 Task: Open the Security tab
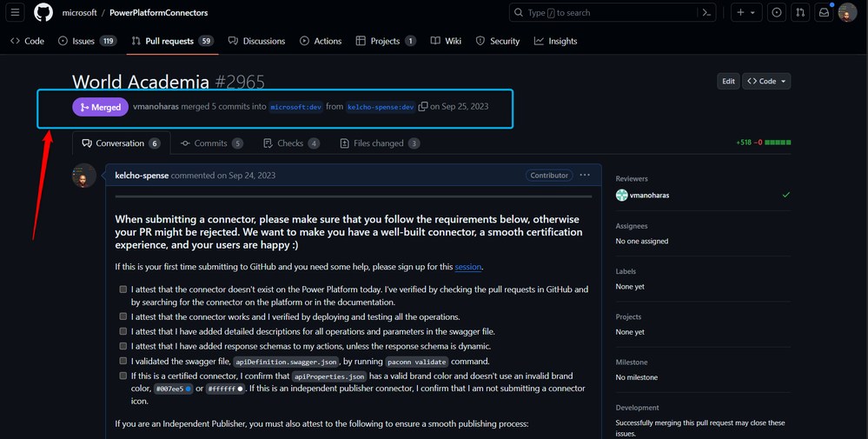tap(498, 41)
